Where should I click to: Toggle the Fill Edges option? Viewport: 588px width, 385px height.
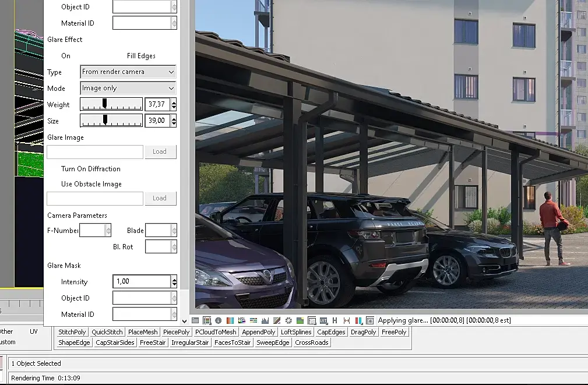click(141, 56)
